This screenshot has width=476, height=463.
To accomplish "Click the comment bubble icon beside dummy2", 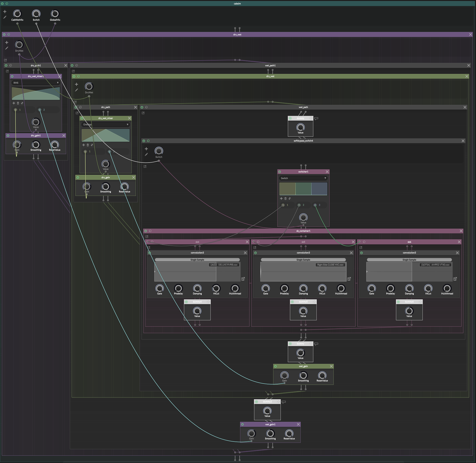I will [284, 402].
